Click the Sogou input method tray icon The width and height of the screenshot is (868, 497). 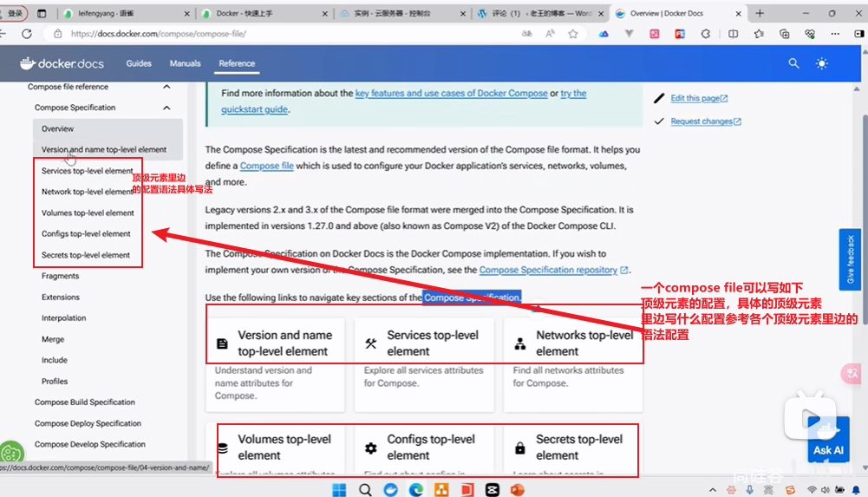[790, 490]
